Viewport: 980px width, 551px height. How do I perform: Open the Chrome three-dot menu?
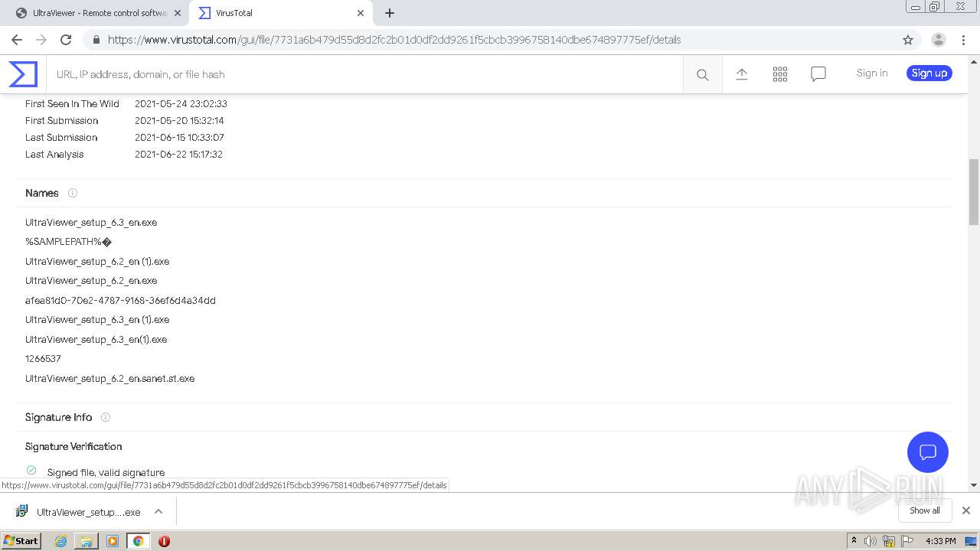[x=963, y=40]
